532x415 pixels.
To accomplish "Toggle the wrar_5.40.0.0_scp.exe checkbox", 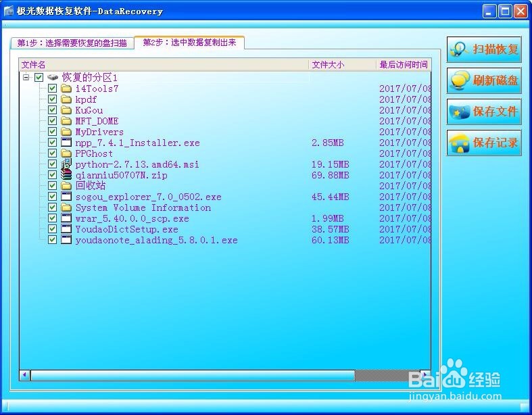I will (52, 218).
